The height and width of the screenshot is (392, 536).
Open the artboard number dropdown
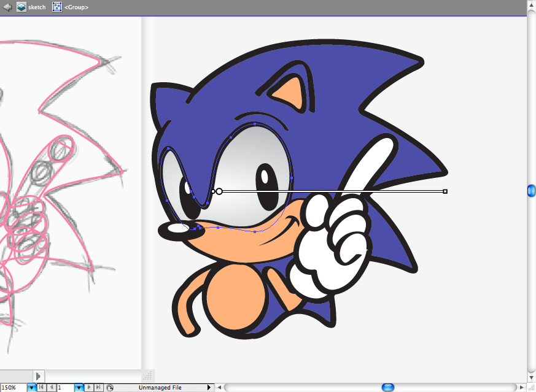pos(79,388)
